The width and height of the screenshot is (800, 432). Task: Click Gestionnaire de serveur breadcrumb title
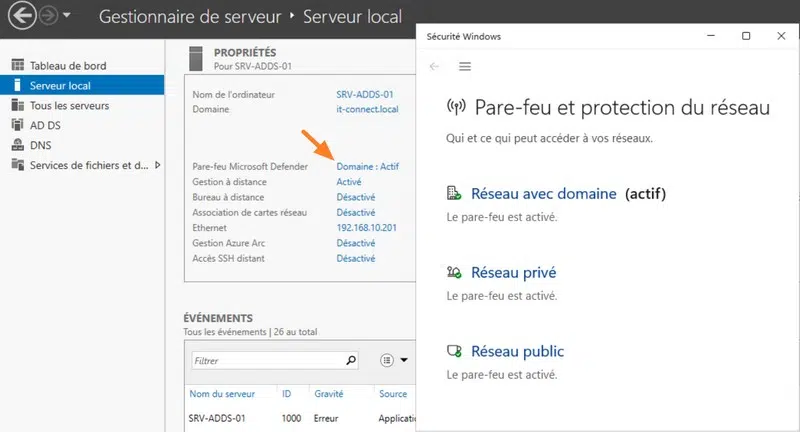(190, 16)
